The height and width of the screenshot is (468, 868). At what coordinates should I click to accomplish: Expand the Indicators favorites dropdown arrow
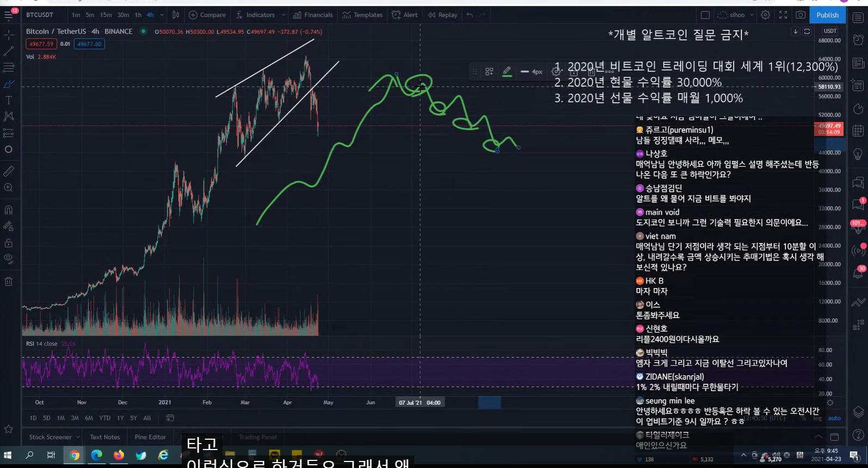[x=283, y=15]
